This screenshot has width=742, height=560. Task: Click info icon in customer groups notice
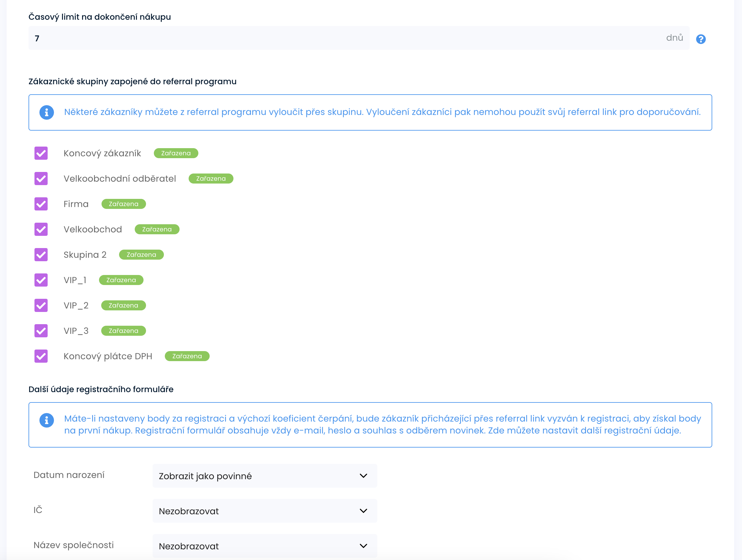47,112
